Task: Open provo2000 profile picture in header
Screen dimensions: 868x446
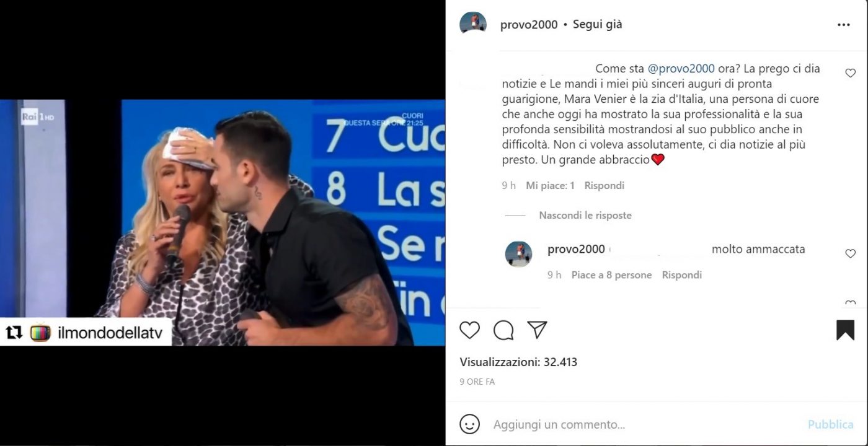Action: [x=472, y=24]
